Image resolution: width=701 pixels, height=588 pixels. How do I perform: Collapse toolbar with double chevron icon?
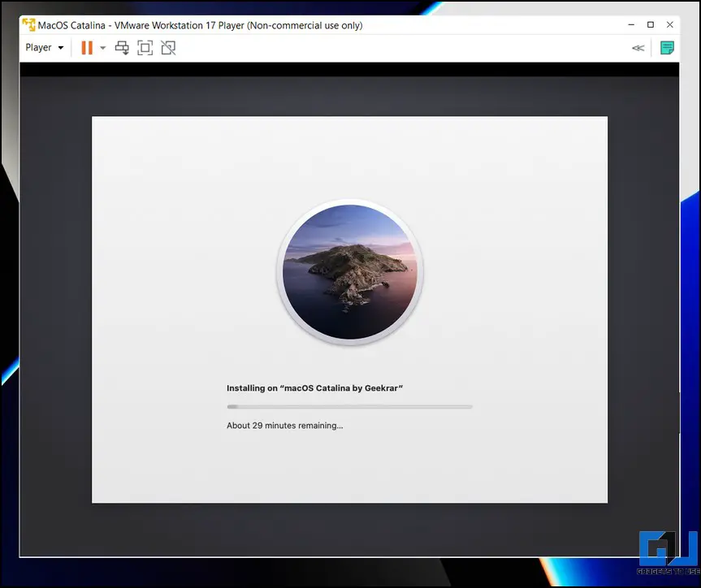pyautogui.click(x=638, y=48)
